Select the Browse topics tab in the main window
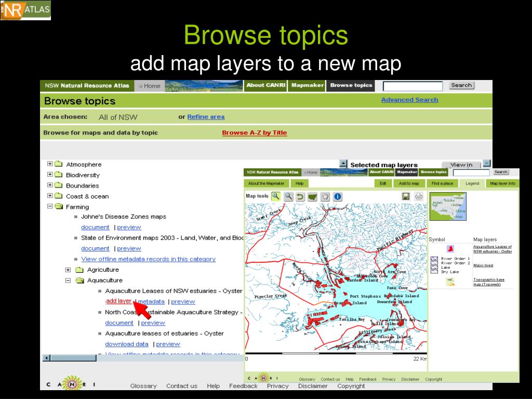 click(x=351, y=86)
